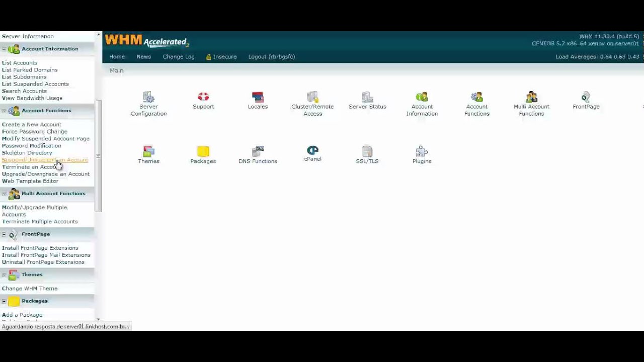644x362 pixels.
Task: Open Uninstall FrontPage Extensions link
Action: [x=43, y=262]
